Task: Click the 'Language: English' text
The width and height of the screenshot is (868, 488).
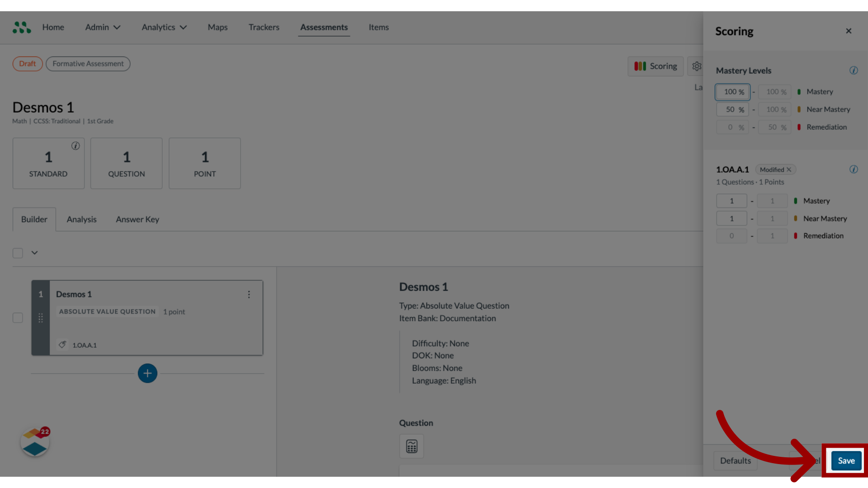Action: [443, 380]
